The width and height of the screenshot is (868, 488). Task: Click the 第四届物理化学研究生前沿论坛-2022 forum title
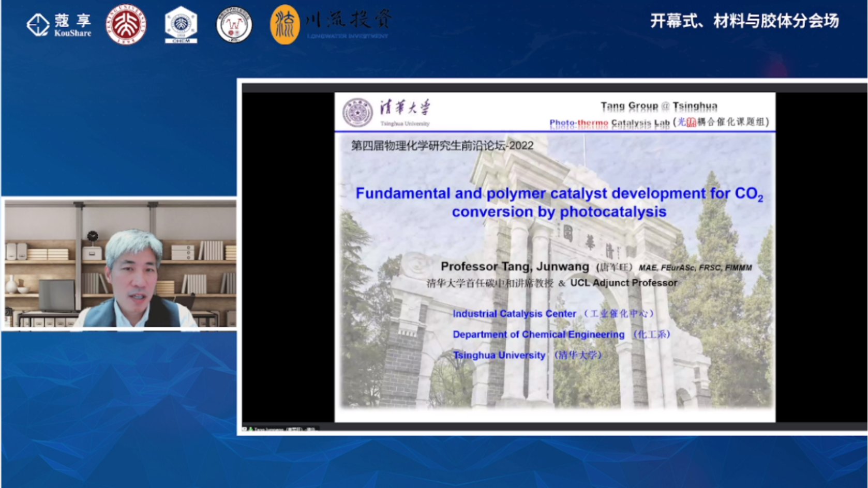(442, 146)
